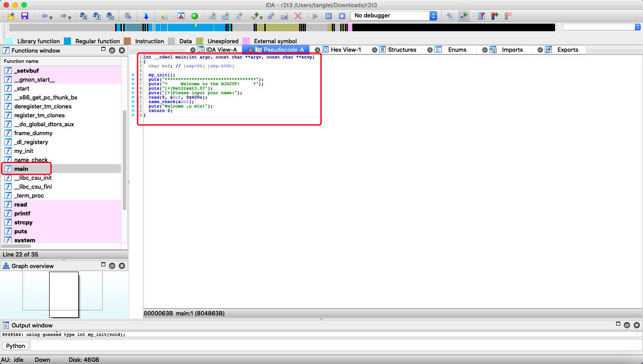Click the delete breakpoint X icon

tap(508, 16)
